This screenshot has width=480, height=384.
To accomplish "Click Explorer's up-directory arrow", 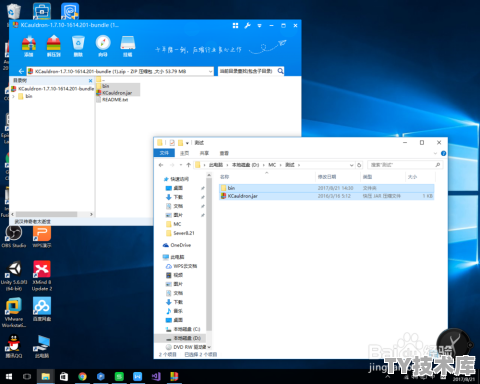I will 188,165.
